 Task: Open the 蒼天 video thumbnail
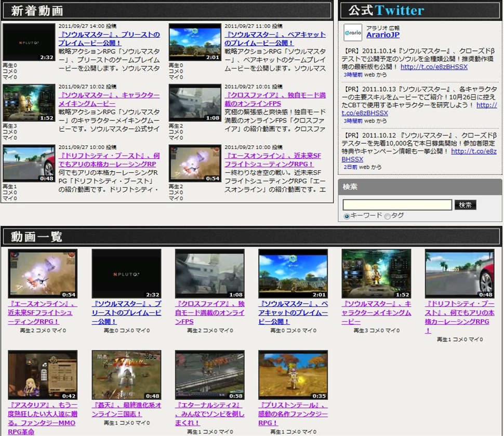click(126, 375)
